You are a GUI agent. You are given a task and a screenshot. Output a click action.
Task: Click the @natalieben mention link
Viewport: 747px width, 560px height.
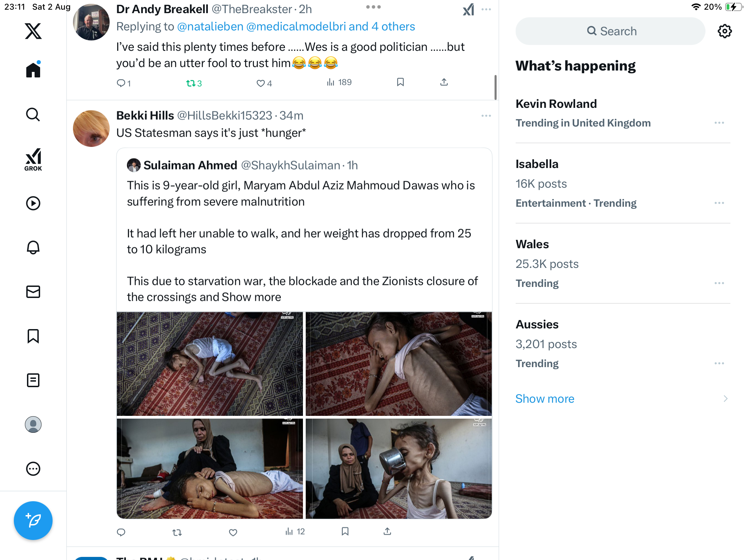[210, 27]
